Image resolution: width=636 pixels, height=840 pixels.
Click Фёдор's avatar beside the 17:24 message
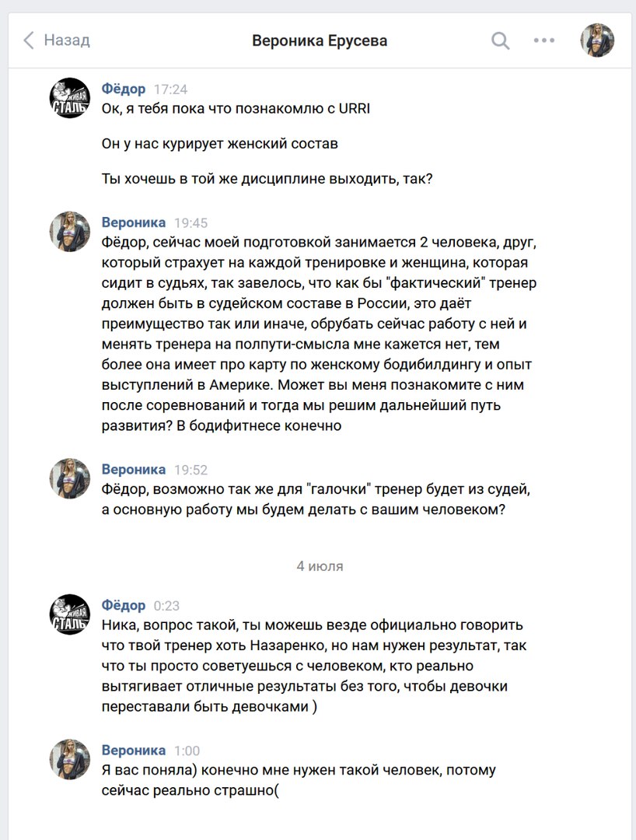(70, 98)
